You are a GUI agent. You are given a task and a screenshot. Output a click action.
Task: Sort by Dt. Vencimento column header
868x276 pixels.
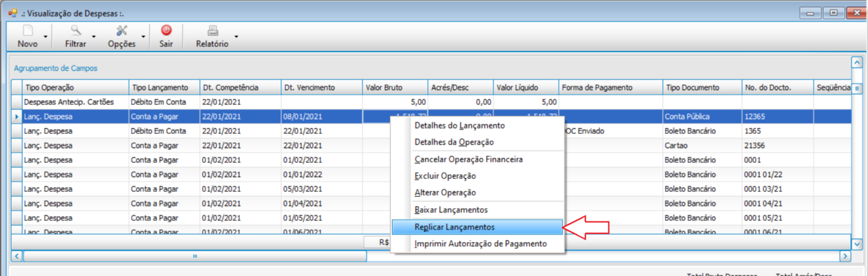(321, 88)
